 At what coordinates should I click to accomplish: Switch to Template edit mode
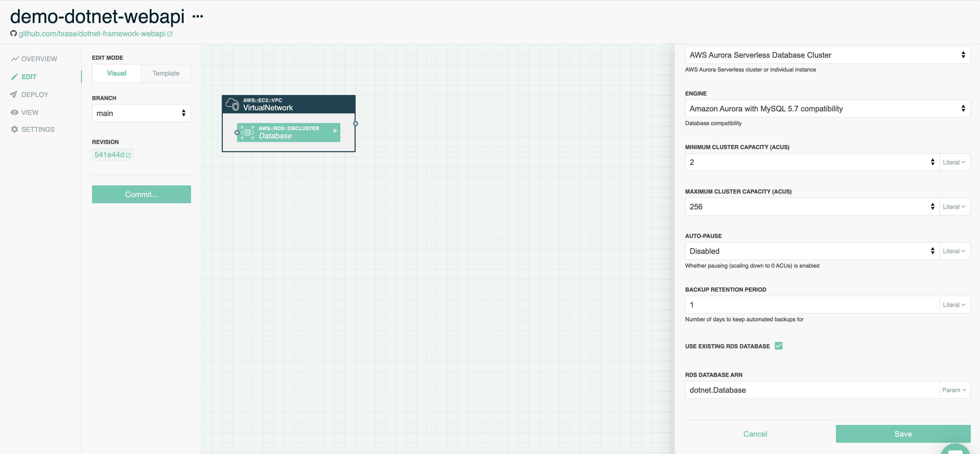click(166, 73)
